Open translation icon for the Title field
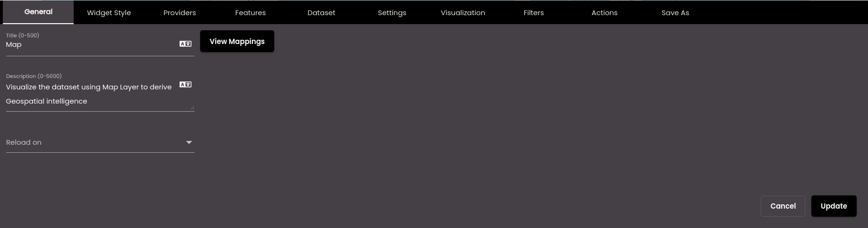This screenshot has width=868, height=228. point(185,44)
